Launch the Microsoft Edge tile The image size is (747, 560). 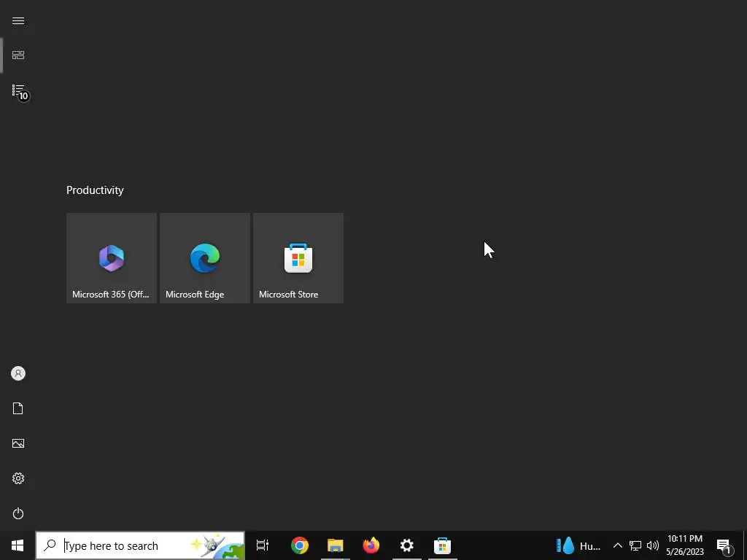click(205, 258)
